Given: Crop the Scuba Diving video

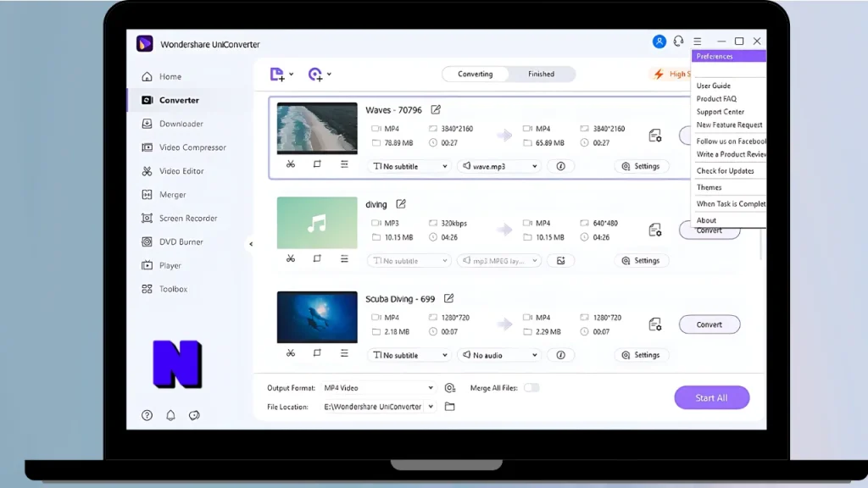Looking at the screenshot, I should point(317,353).
